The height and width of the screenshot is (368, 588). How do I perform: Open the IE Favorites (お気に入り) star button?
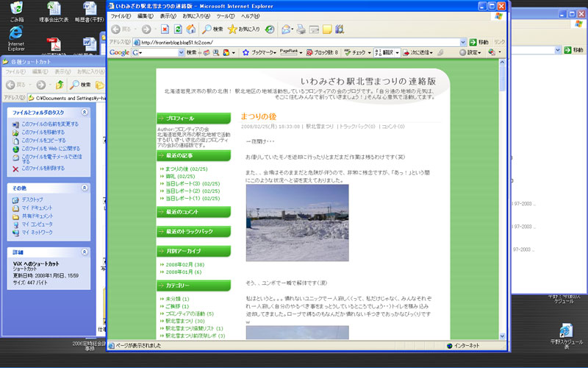(244, 29)
